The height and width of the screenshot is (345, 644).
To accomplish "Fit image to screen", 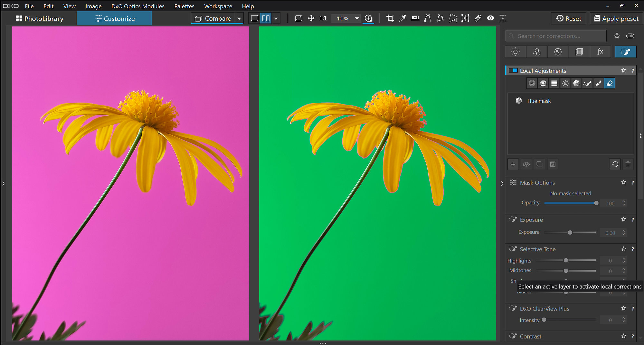I will coord(298,18).
